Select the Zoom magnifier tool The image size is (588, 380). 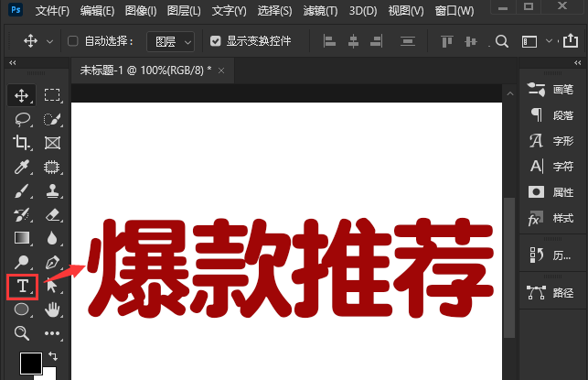tap(22, 333)
